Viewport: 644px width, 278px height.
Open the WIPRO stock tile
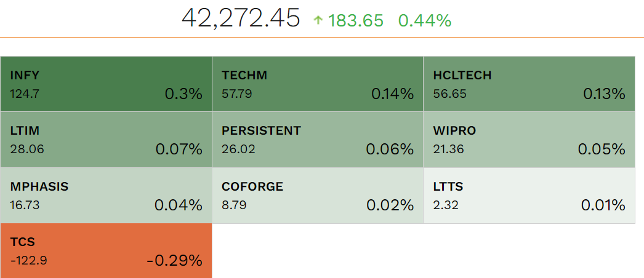pos(528,140)
